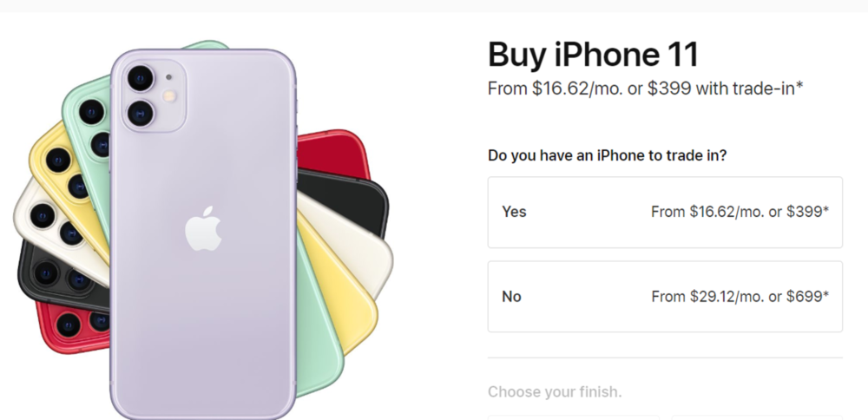868x420 pixels.
Task: Click the "Buy iPhone 11" heading
Action: [x=593, y=56]
